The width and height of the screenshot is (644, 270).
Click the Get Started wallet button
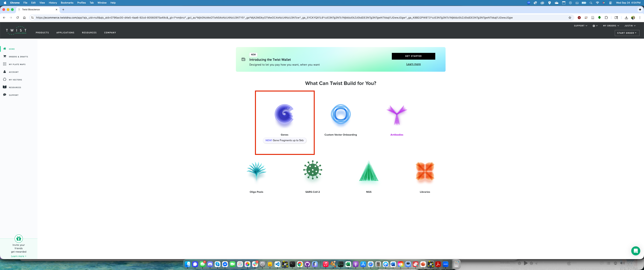(413, 56)
